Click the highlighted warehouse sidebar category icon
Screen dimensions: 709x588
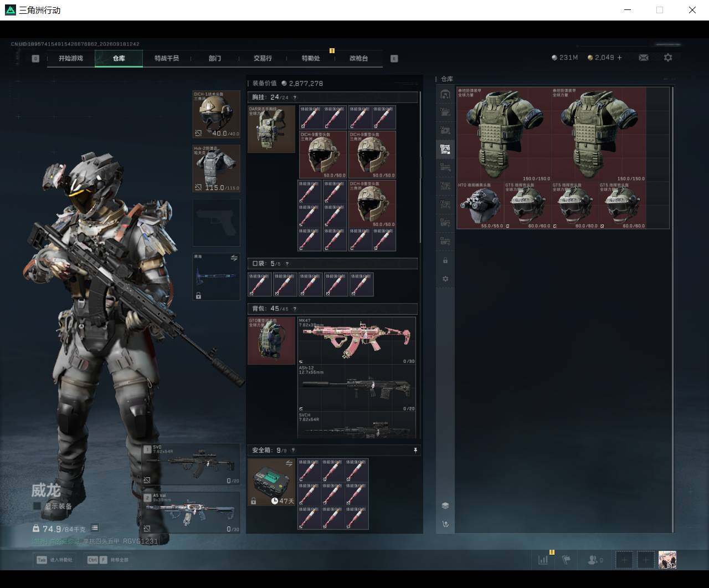click(x=445, y=149)
